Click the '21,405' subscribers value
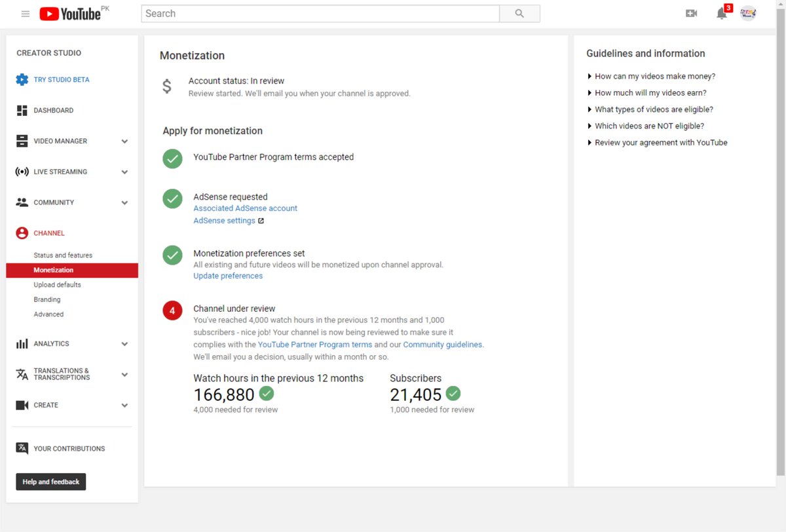786x532 pixels. coord(416,394)
